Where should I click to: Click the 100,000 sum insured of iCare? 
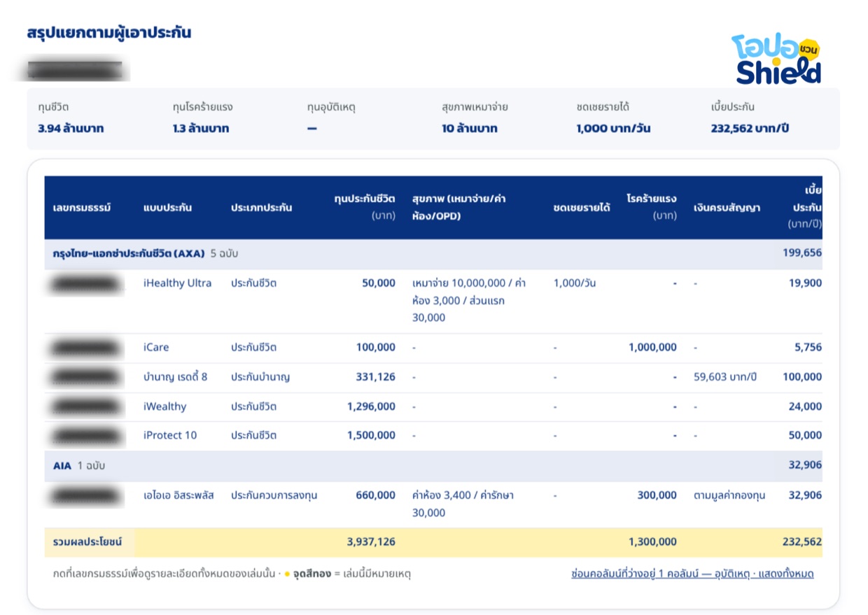tap(376, 348)
